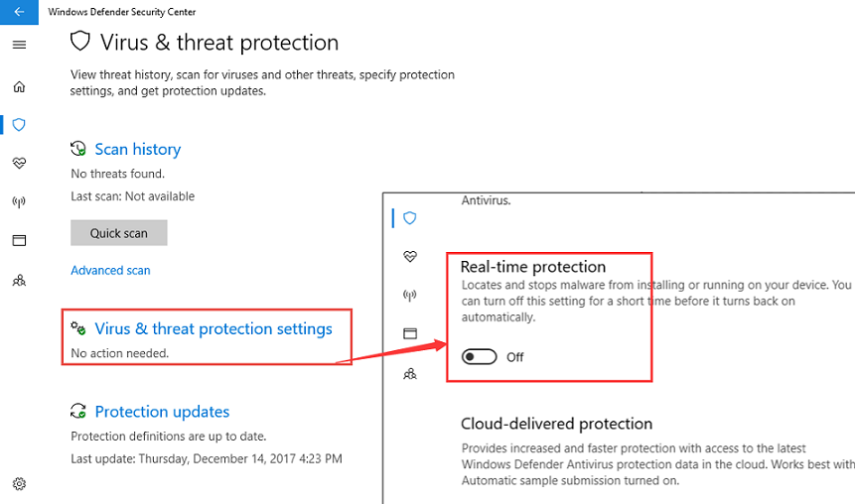Click the back arrow button
This screenshot has height=504, width=855.
(x=19, y=12)
